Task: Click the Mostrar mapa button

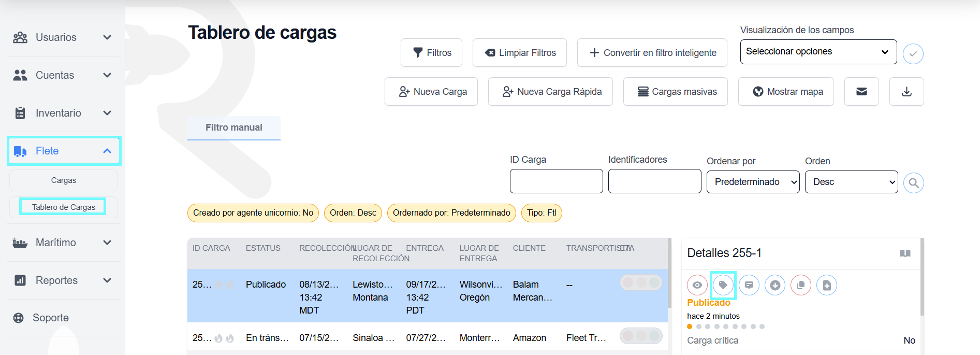Action: click(x=786, y=92)
